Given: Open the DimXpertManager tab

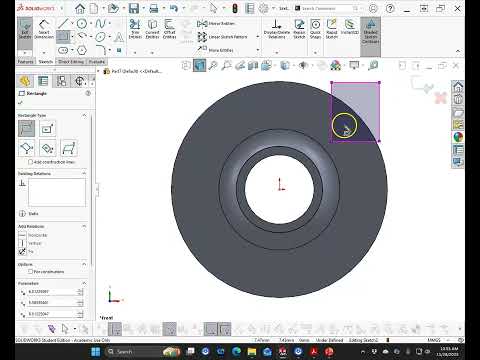Looking at the screenshot, I should [80, 81].
